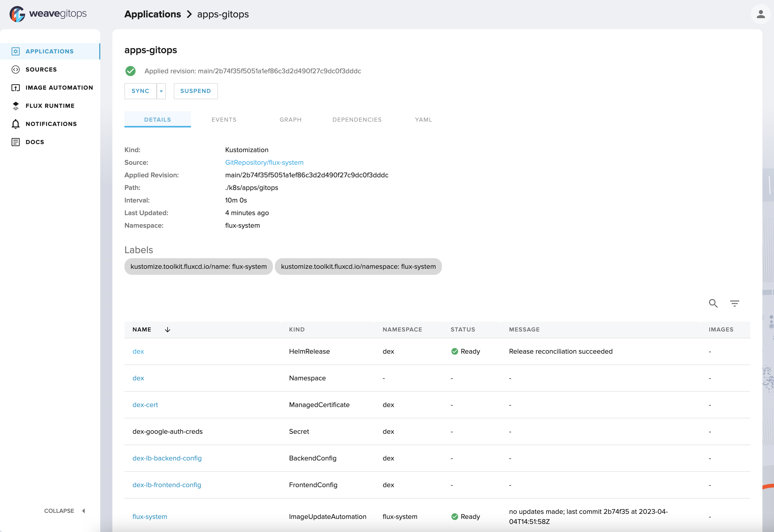Open user account profile icon
Viewport: 774px width, 532px height.
(x=760, y=14)
